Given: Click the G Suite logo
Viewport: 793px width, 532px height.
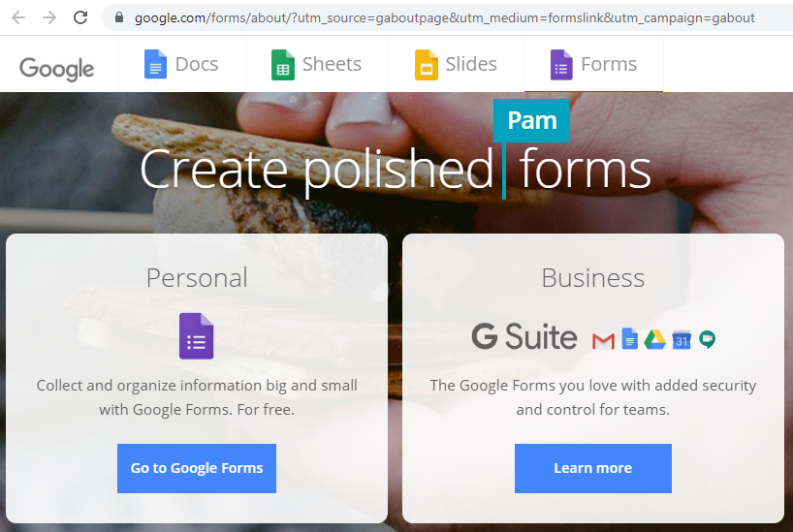Looking at the screenshot, I should tap(524, 337).
